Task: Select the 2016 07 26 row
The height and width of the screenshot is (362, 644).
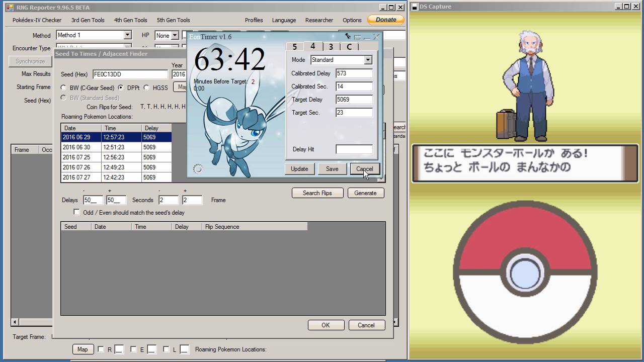Action: [116, 167]
